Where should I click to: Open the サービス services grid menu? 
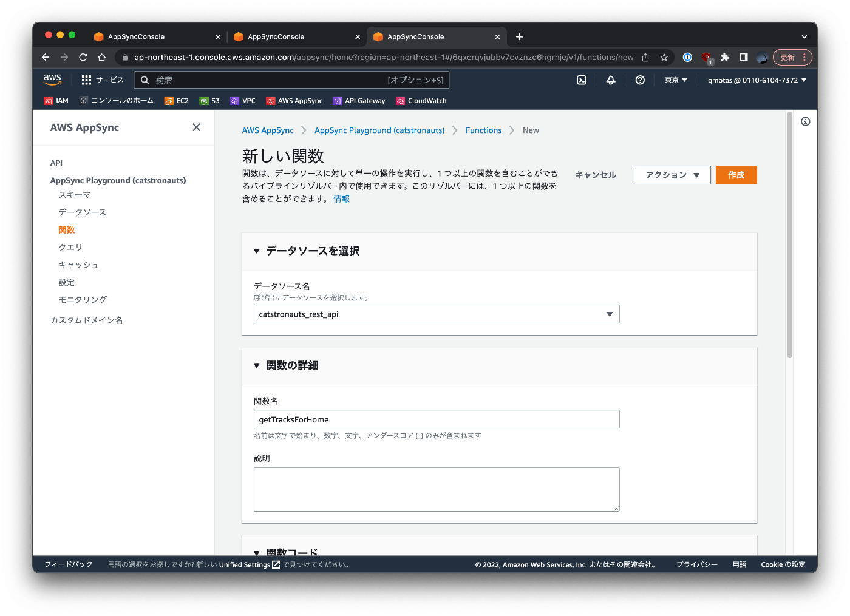pyautogui.click(x=102, y=80)
